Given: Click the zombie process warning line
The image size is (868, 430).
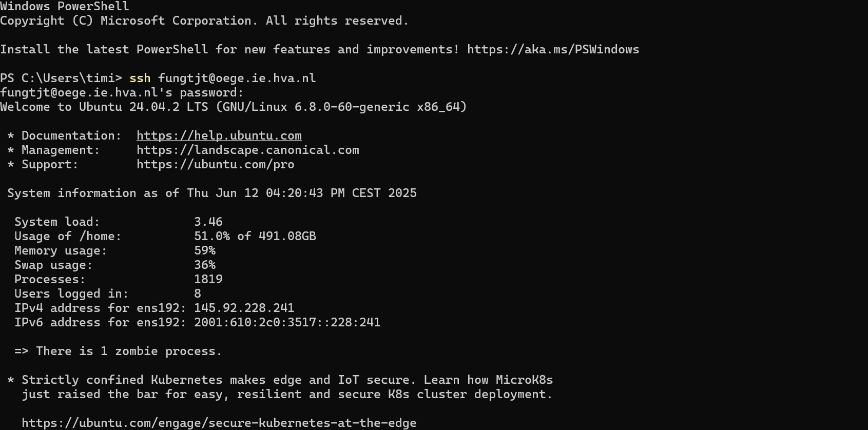Looking at the screenshot, I should pyautogui.click(x=118, y=351).
